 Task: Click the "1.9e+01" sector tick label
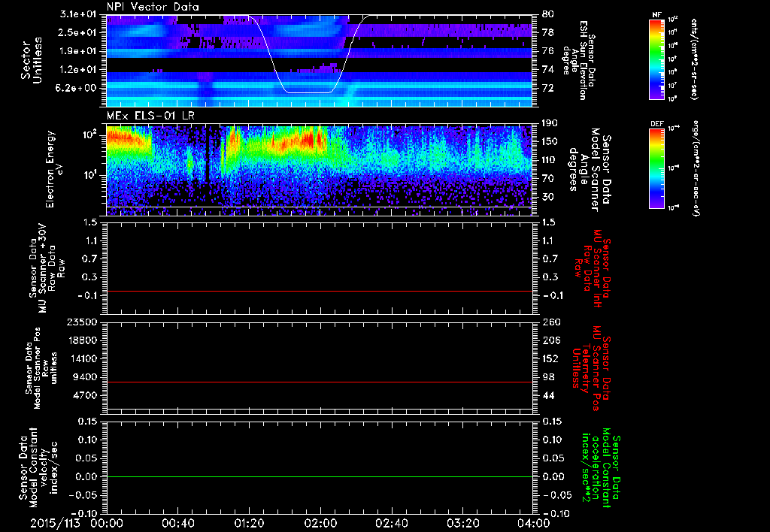[77, 51]
